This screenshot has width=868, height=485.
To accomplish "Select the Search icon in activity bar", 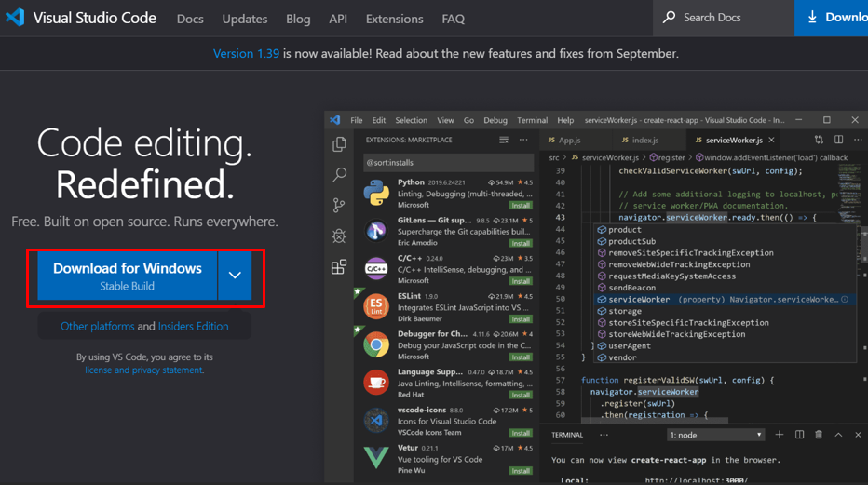I will (339, 175).
